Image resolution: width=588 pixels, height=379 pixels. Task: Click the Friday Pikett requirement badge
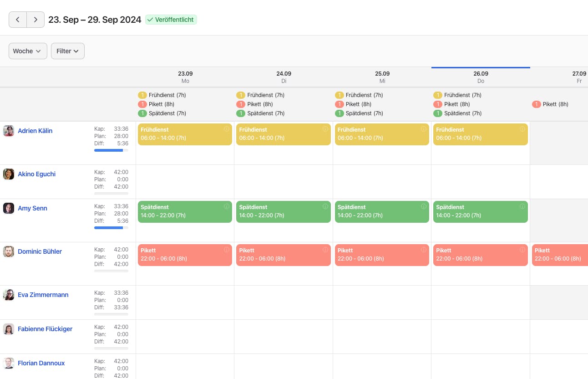coord(536,104)
